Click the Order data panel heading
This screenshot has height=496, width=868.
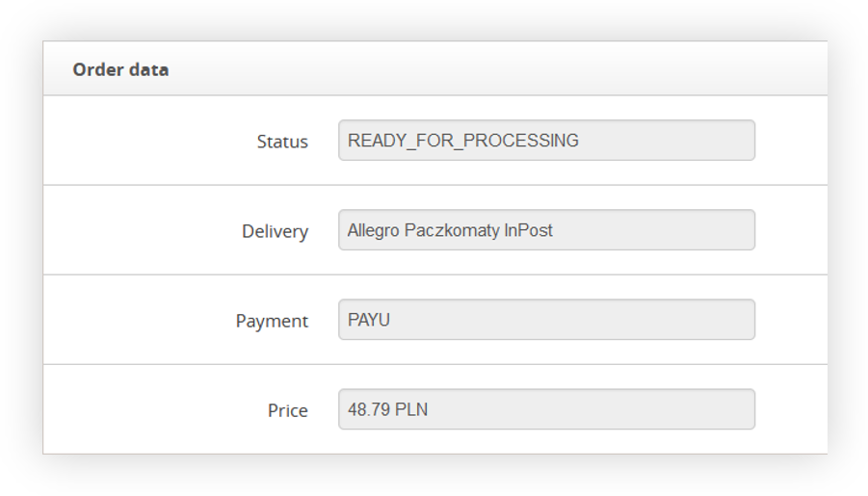(x=120, y=69)
